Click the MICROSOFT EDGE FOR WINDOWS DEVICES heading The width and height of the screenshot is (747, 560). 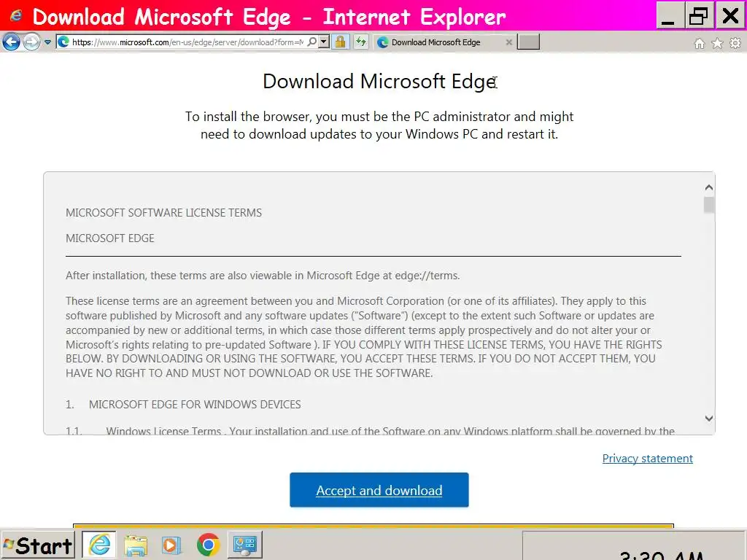195,405
